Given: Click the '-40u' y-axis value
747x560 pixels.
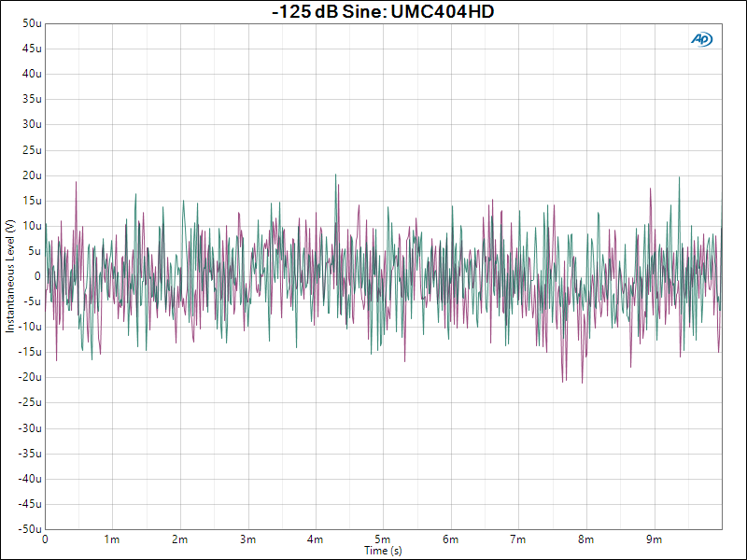Looking at the screenshot, I should click(x=30, y=479).
